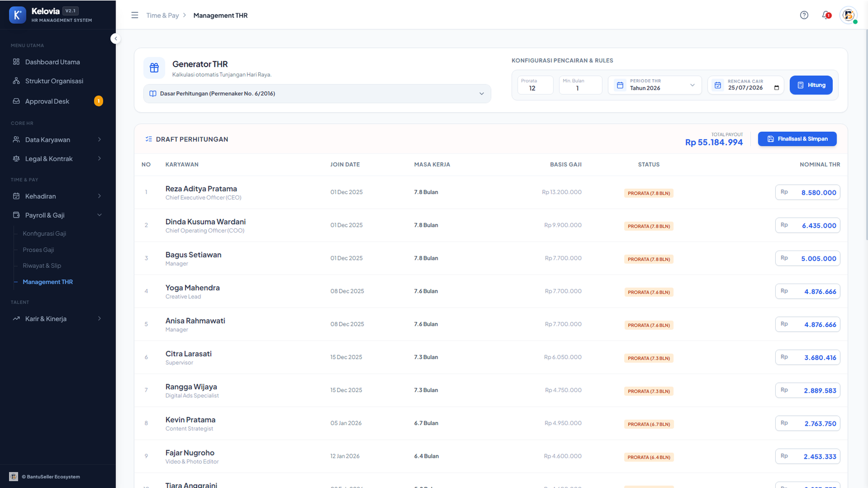Click Finalisasi & Simpan button
Image resolution: width=868 pixels, height=488 pixels.
(797, 139)
